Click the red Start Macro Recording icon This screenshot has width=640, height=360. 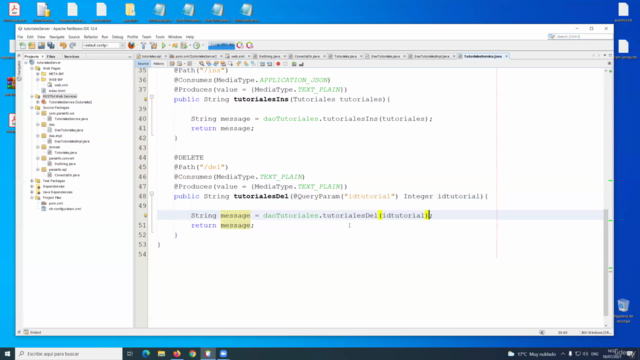tap(278, 64)
